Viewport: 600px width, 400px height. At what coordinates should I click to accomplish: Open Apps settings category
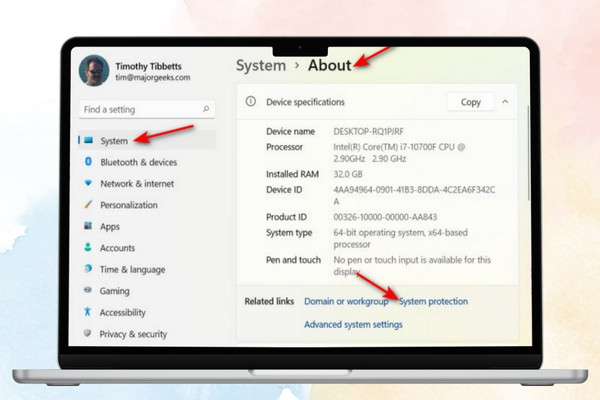[x=110, y=227]
